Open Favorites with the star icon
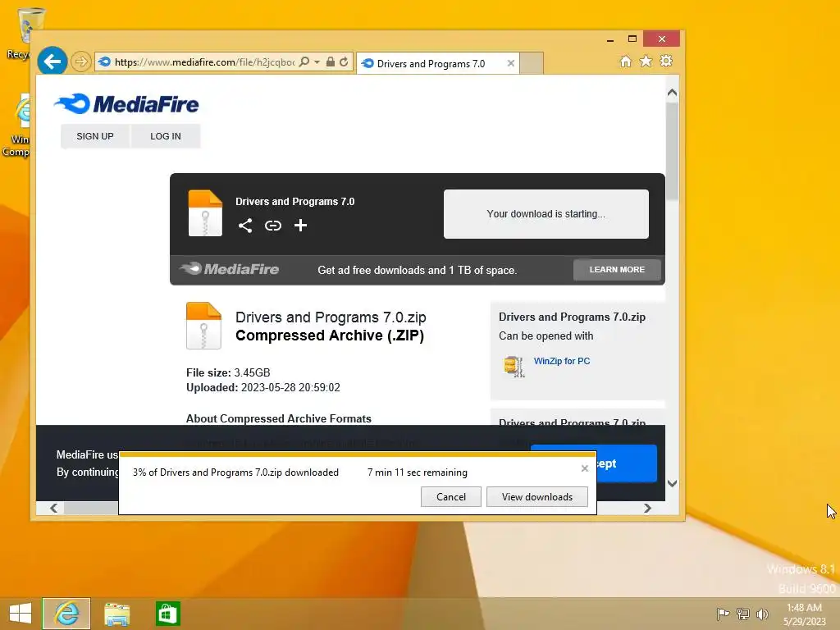The height and width of the screenshot is (630, 840). pyautogui.click(x=646, y=61)
